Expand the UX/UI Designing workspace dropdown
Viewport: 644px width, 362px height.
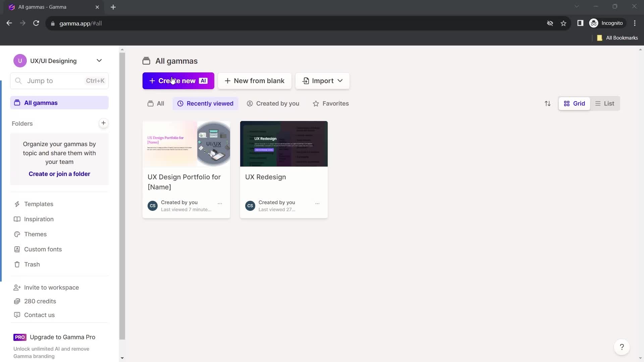[x=99, y=61]
